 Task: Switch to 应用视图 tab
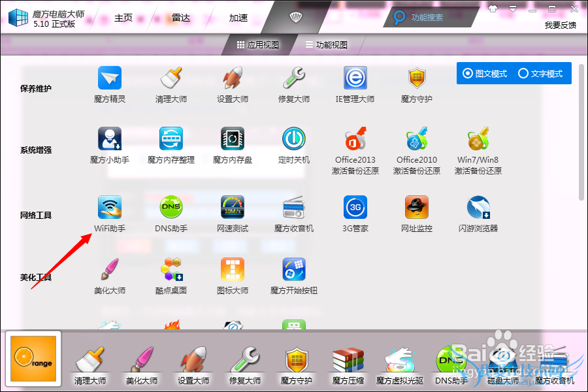pos(258,45)
